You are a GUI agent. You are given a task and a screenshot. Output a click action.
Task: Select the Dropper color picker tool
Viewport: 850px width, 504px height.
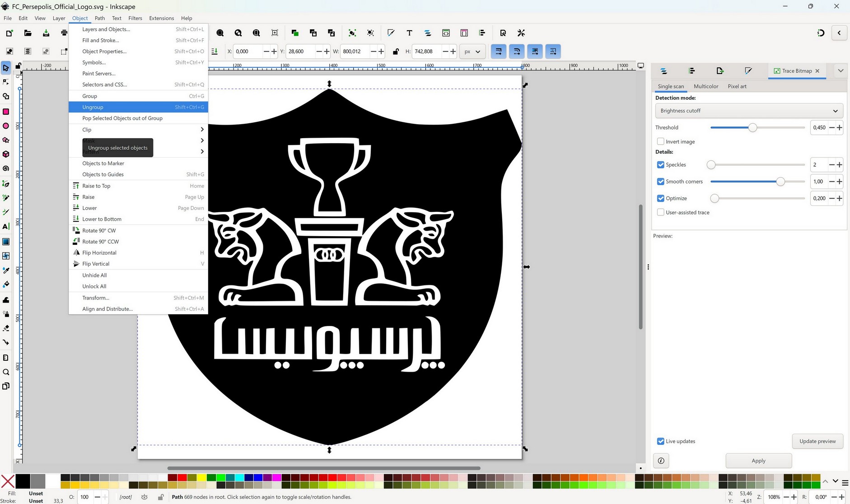[x=6, y=270]
